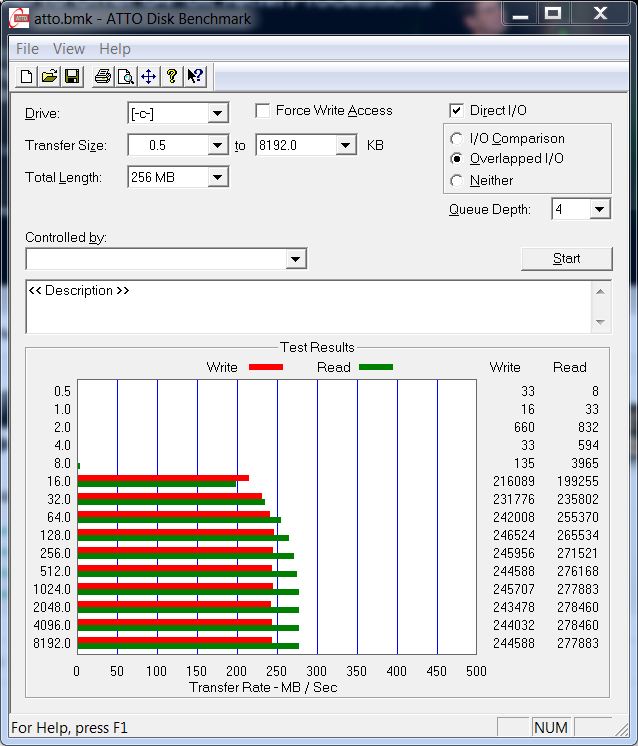This screenshot has width=638, height=746.
Task: Select the Overlapped I/O radio button
Action: click(x=456, y=158)
